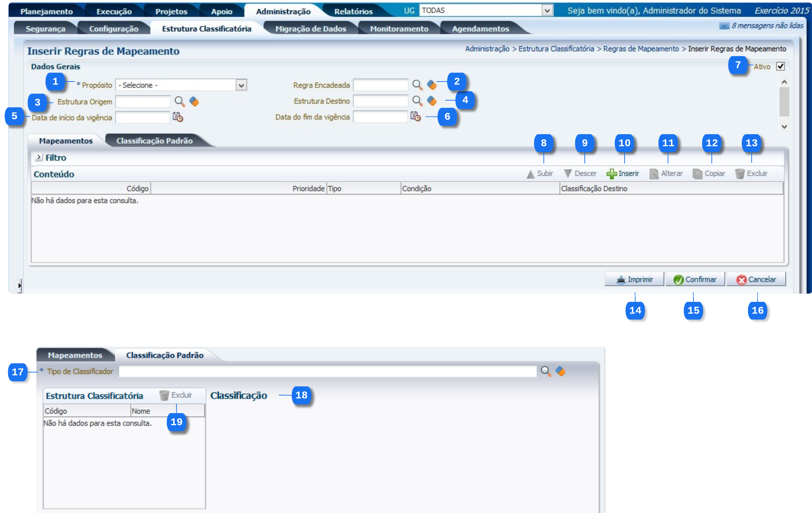Click the Inserir green plus icon

point(611,174)
